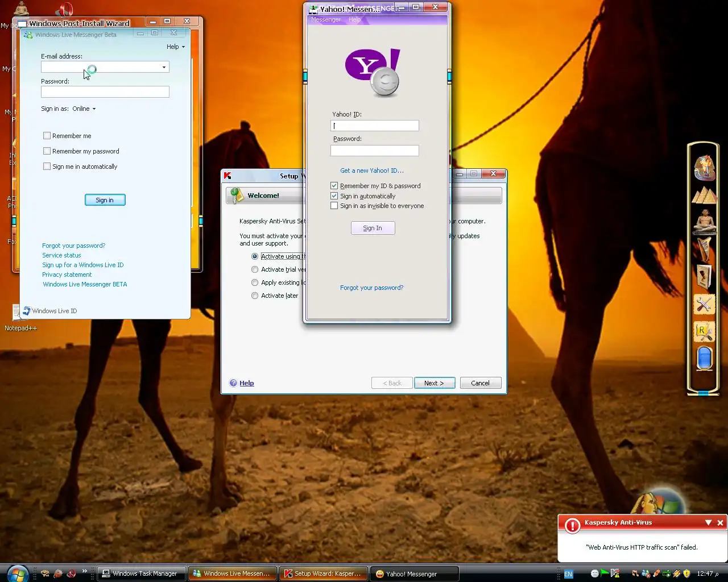Click the Eye of Horus quick launch icon
Screen dimensions: 728x582
pos(45,573)
